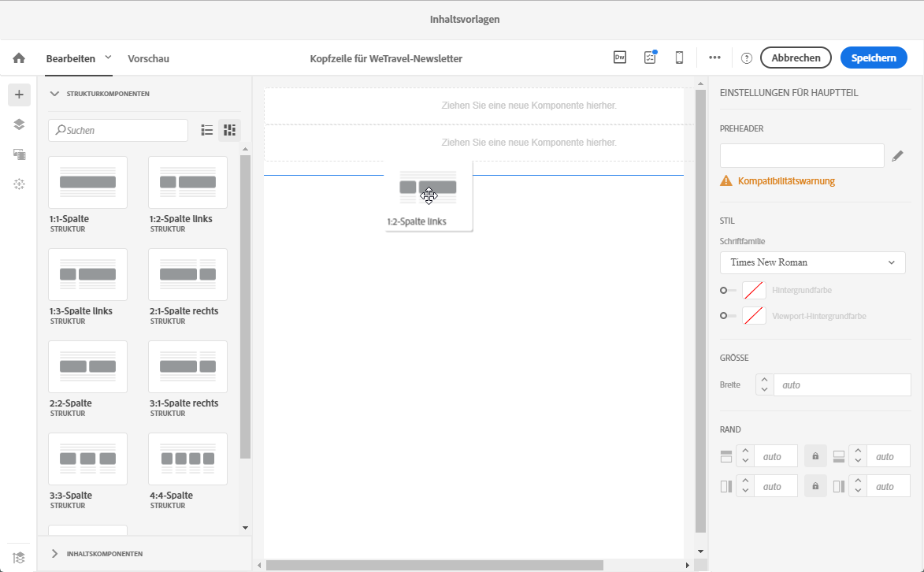Image resolution: width=924 pixels, height=572 pixels.
Task: Click the bottom margin icon
Action: coord(839,456)
